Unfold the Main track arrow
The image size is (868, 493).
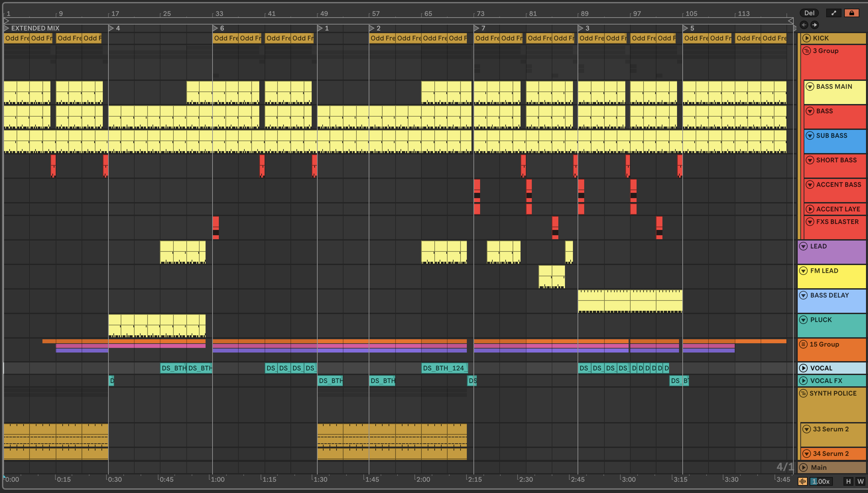click(803, 467)
